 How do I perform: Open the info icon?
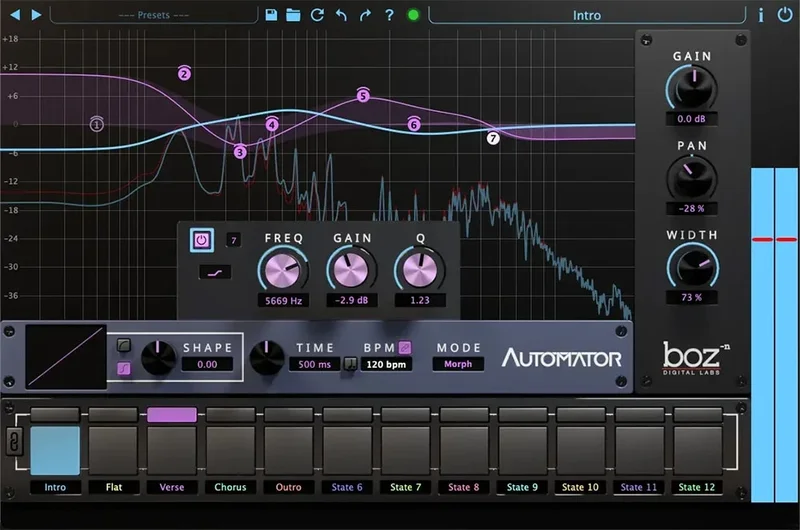click(761, 15)
